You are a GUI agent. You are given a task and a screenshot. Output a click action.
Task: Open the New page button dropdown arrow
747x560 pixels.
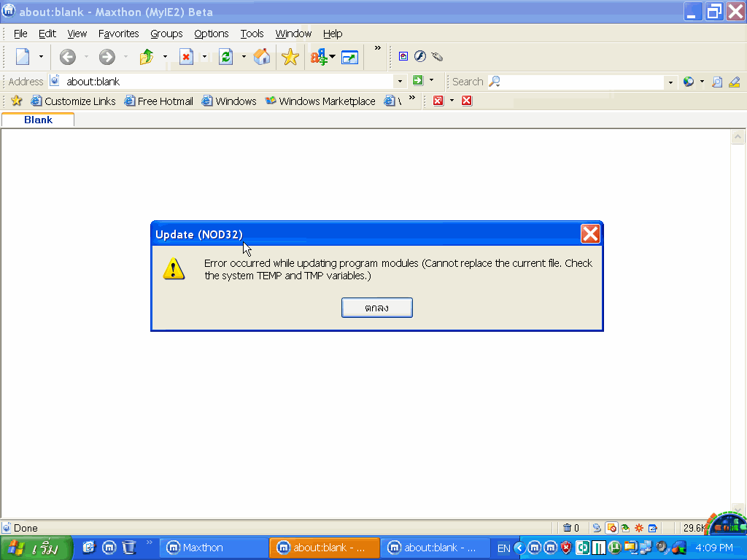pyautogui.click(x=41, y=57)
